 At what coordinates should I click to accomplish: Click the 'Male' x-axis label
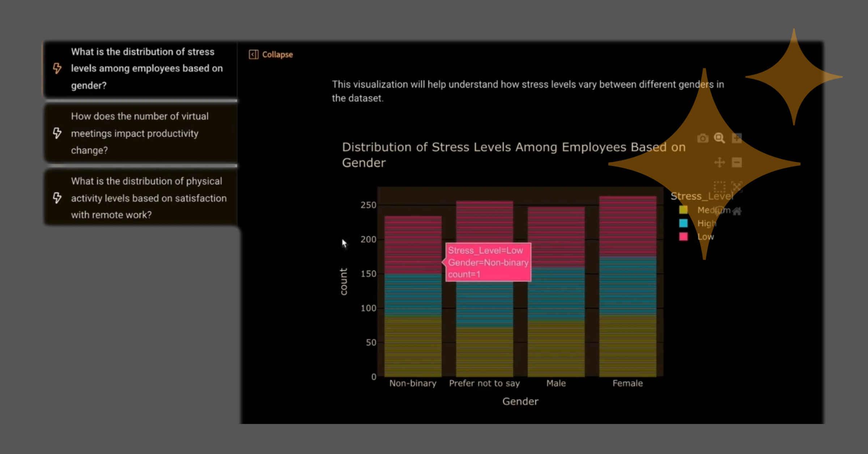[556, 383]
